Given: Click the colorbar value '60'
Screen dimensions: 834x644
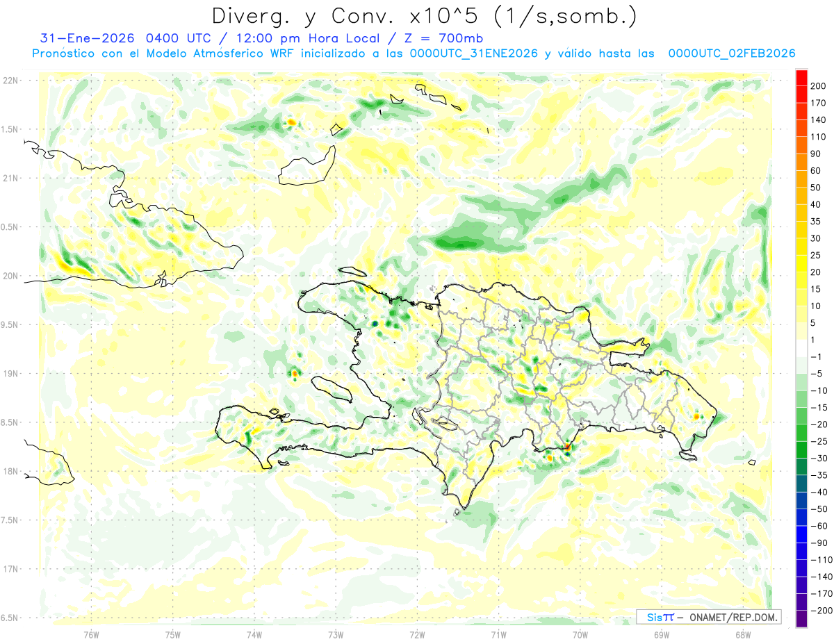Looking at the screenshot, I should [817, 171].
